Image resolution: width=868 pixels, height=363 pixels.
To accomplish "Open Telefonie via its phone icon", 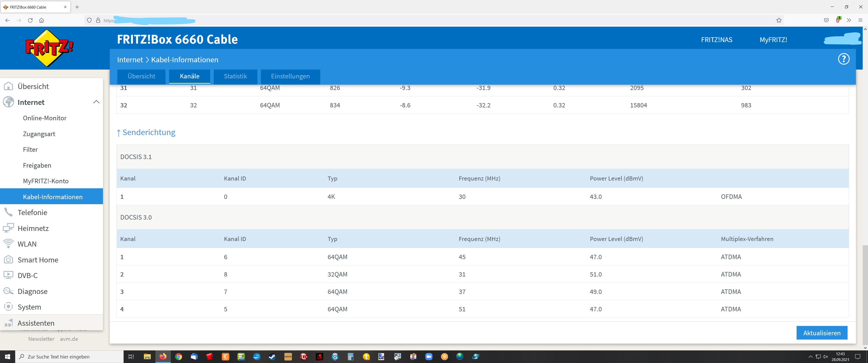I will (x=8, y=212).
